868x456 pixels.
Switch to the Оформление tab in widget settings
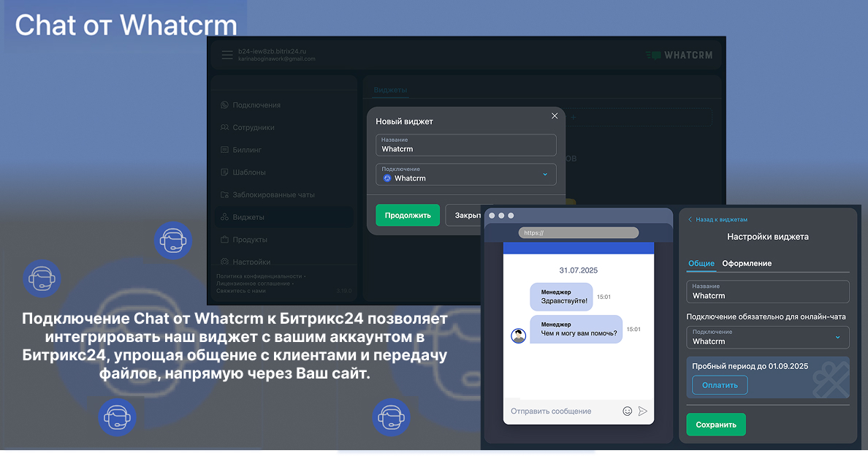click(747, 263)
